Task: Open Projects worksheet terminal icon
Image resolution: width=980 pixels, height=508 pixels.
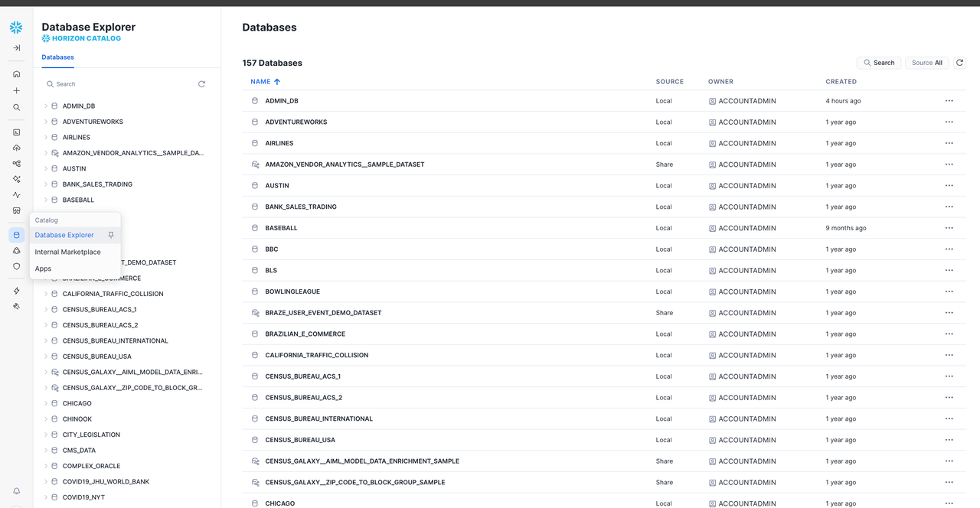Action: (16, 132)
